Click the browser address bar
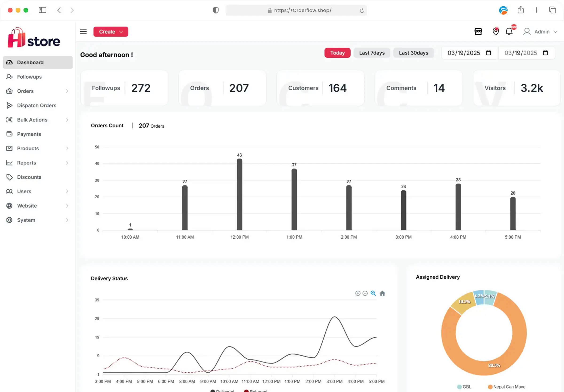564x392 pixels. [x=296, y=10]
